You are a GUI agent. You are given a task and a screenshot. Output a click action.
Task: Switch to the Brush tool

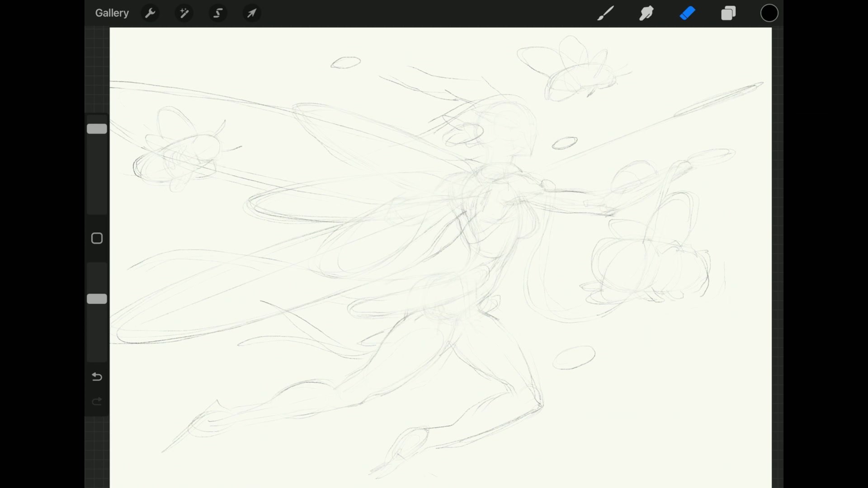[605, 13]
